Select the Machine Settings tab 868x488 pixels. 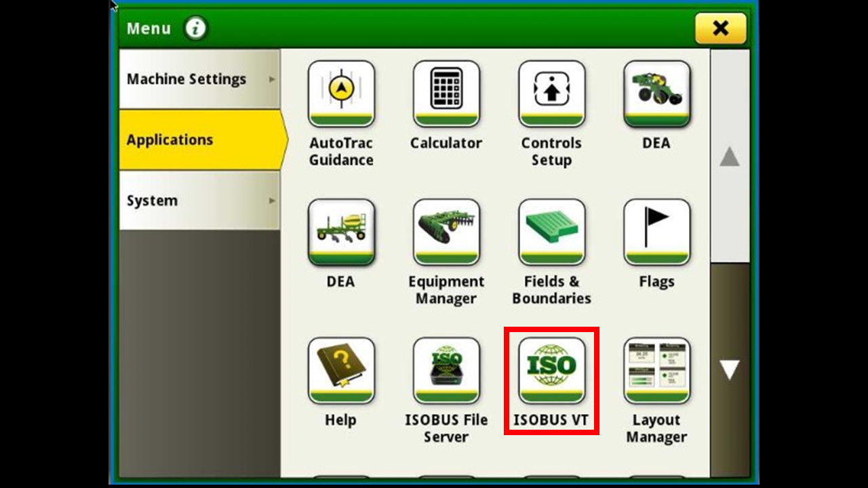pyautogui.click(x=199, y=79)
